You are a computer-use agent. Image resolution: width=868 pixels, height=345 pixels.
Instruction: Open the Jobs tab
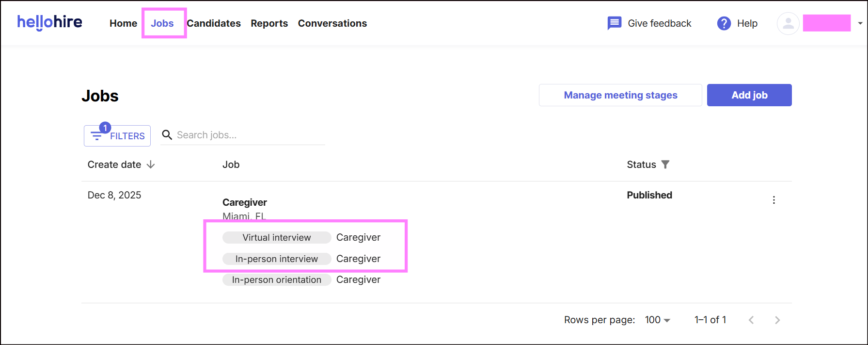pyautogui.click(x=162, y=23)
